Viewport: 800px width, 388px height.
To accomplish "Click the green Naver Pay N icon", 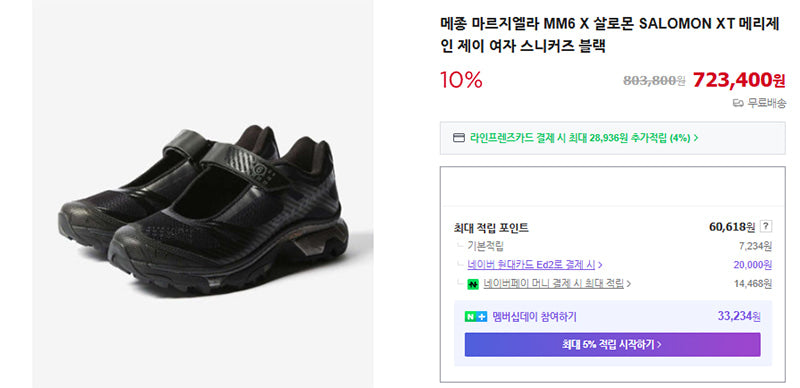I will 473,284.
